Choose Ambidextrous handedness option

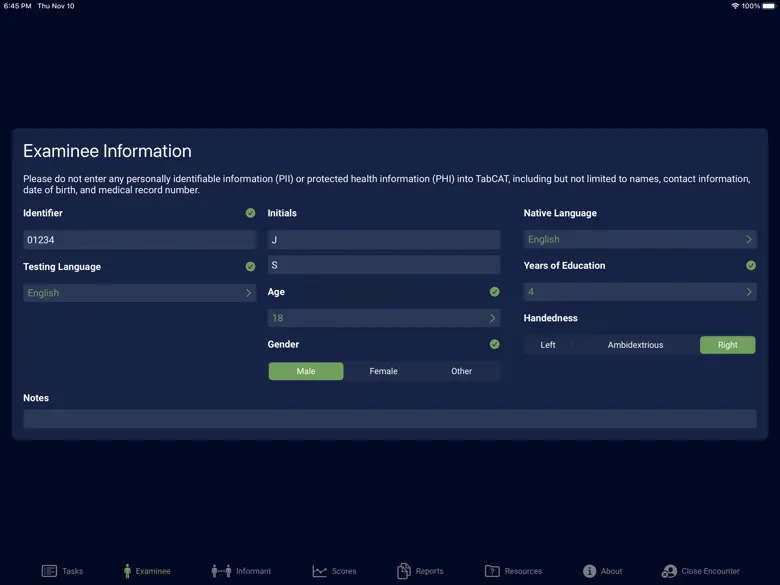(x=635, y=345)
